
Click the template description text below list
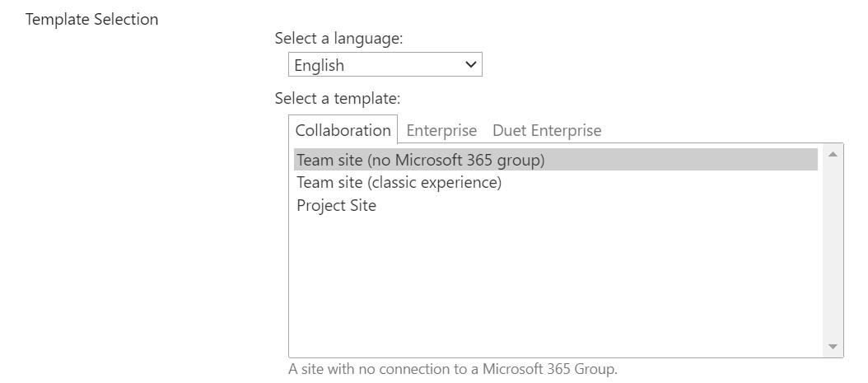(x=452, y=369)
